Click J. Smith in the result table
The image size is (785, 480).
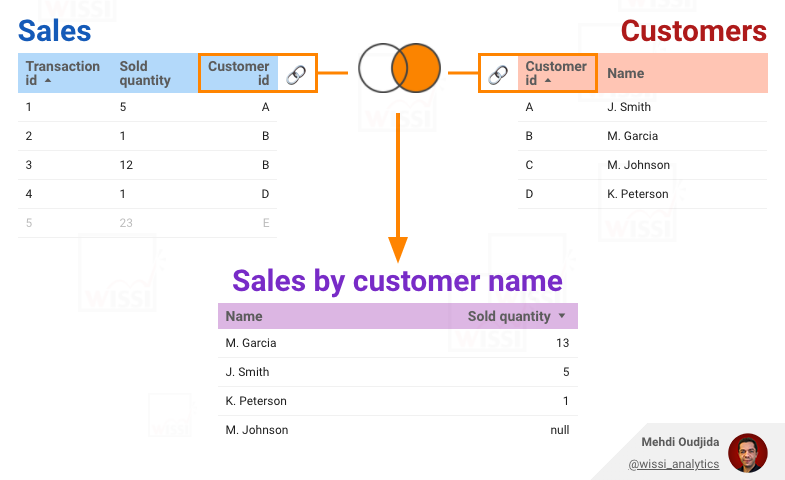tap(247, 372)
